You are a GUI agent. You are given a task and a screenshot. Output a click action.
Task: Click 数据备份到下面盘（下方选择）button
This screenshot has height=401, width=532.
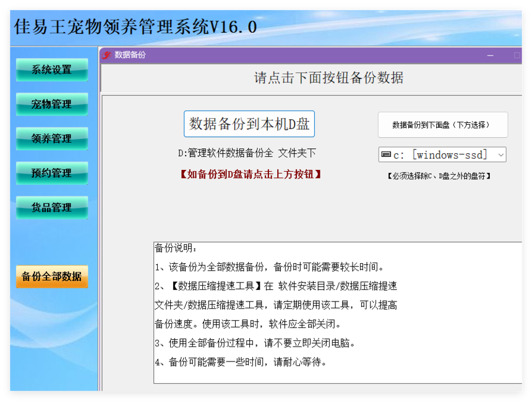(x=443, y=125)
